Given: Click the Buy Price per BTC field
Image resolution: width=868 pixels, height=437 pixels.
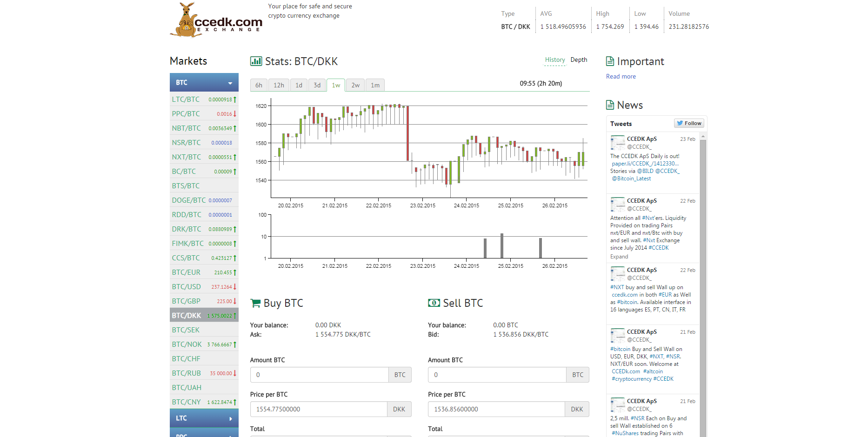Looking at the screenshot, I should 319,409.
